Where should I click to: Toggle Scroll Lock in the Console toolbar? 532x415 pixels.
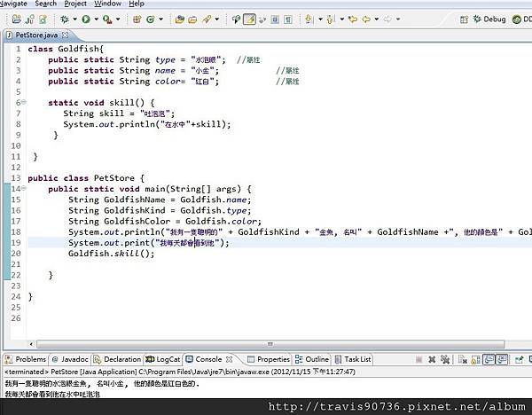point(474,359)
